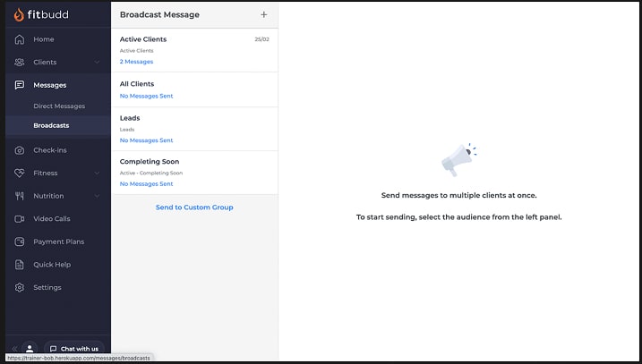This screenshot has height=364, width=642.
Task: Select the Completing Soon broadcast group
Action: [x=194, y=173]
